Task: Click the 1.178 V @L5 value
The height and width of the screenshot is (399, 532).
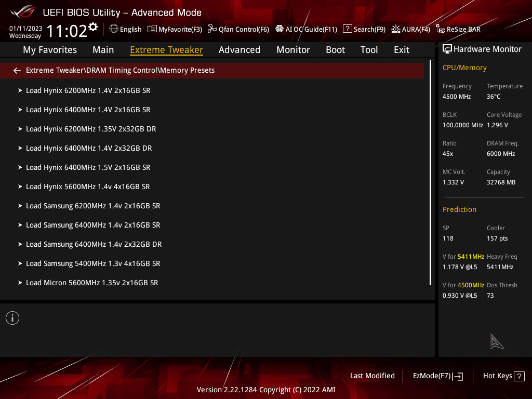Action: (460, 267)
